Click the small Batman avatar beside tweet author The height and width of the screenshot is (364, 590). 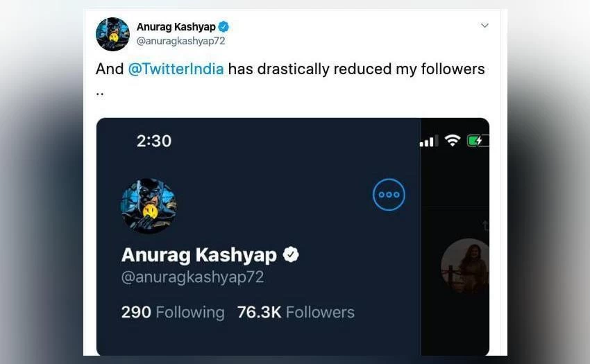click(x=112, y=34)
